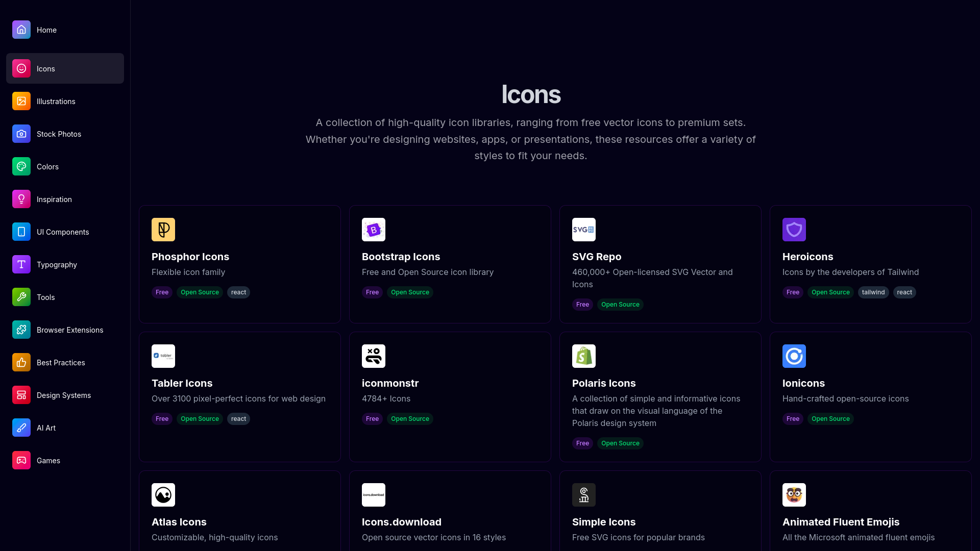Click the react tag on Heroicons

pos(904,292)
